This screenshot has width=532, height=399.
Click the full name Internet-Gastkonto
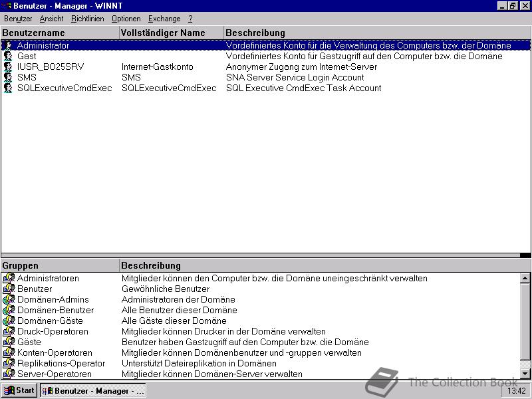coord(158,67)
